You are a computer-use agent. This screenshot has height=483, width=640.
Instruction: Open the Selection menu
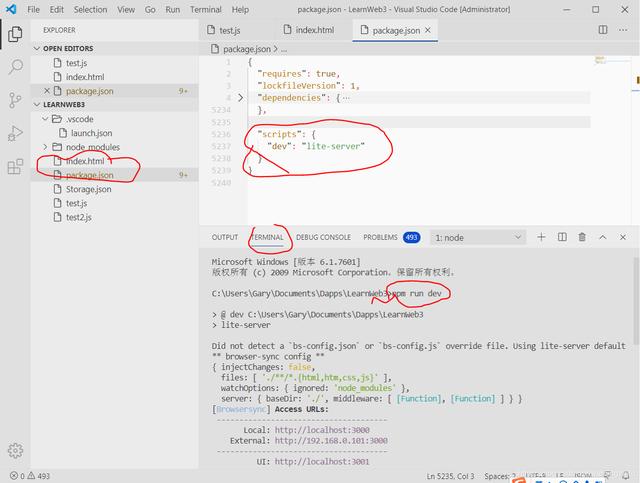point(90,9)
